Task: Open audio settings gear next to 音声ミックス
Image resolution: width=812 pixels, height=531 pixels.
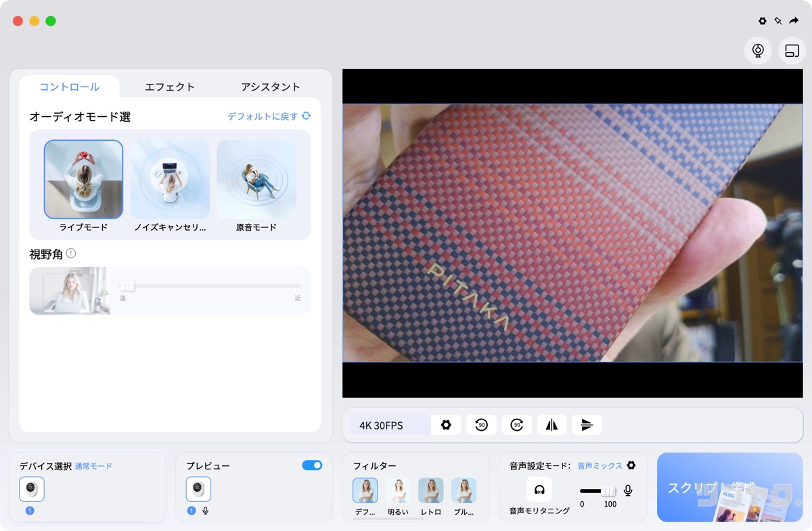Action: click(631, 465)
